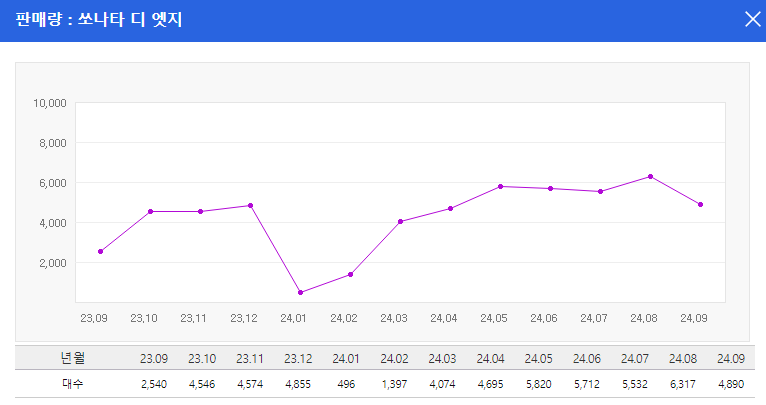Select table value 4,855
This screenshot has width=766, height=405.
coord(298,384)
